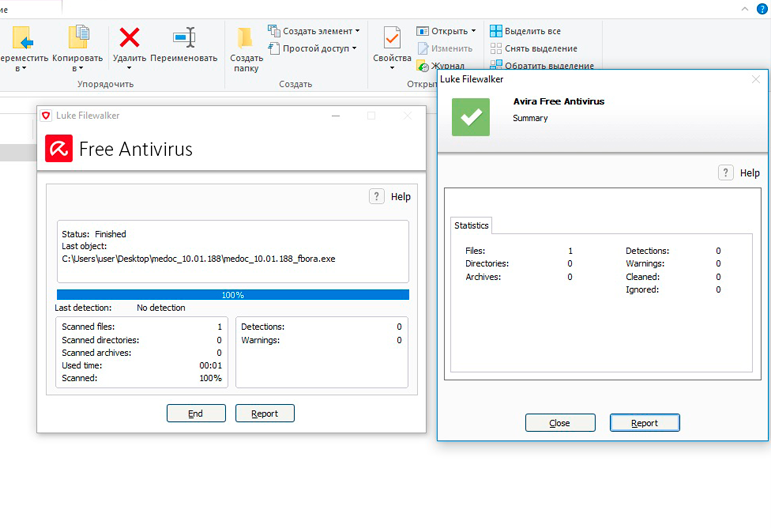Click the question mark Help icon in Summary window
771x528 pixels.
click(726, 173)
